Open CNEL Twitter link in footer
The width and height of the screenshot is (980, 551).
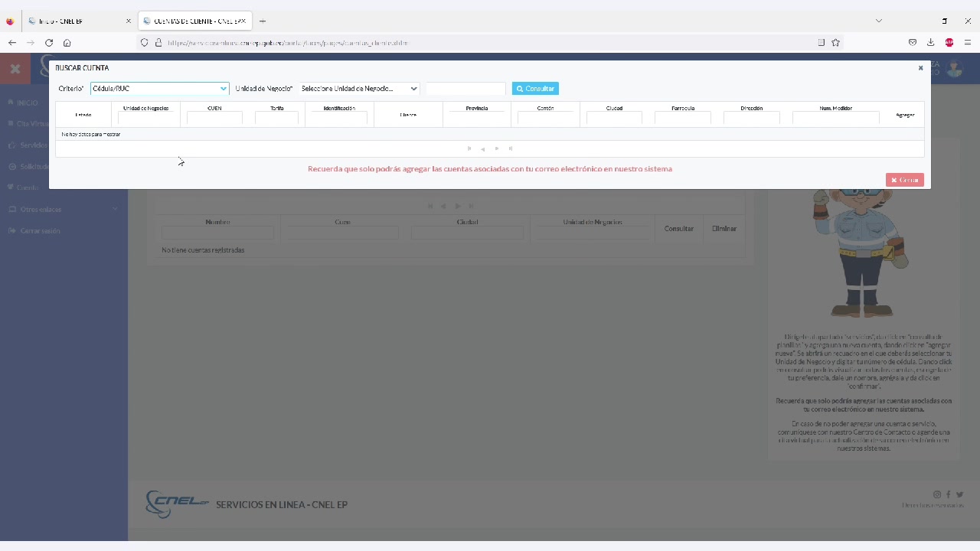point(959,494)
